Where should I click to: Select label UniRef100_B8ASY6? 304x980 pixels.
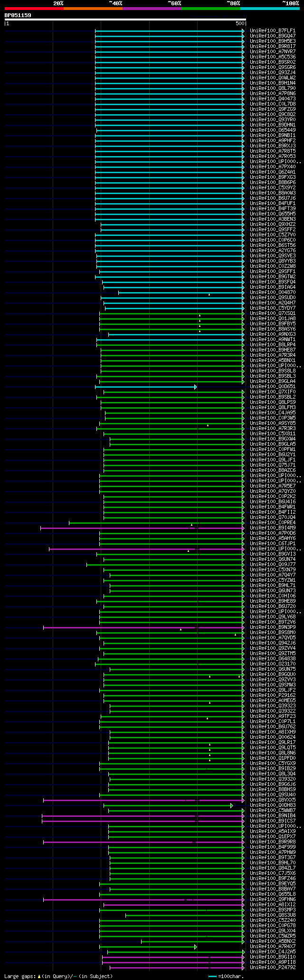273,329
